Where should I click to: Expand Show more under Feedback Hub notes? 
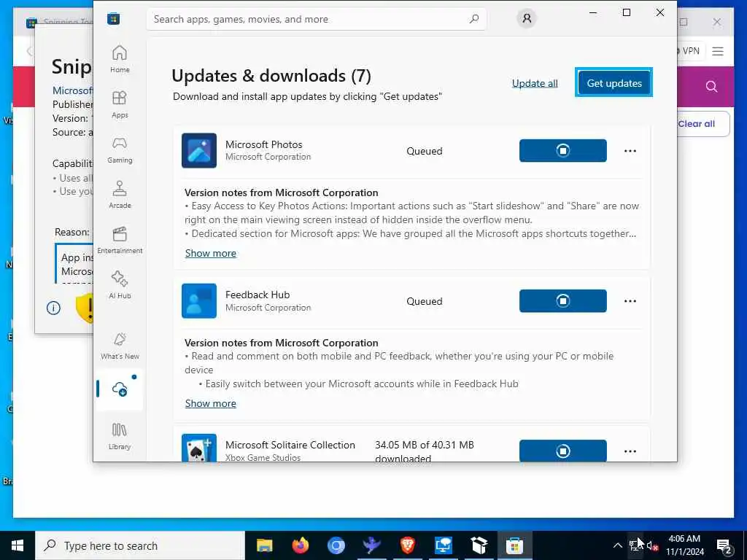[211, 403]
